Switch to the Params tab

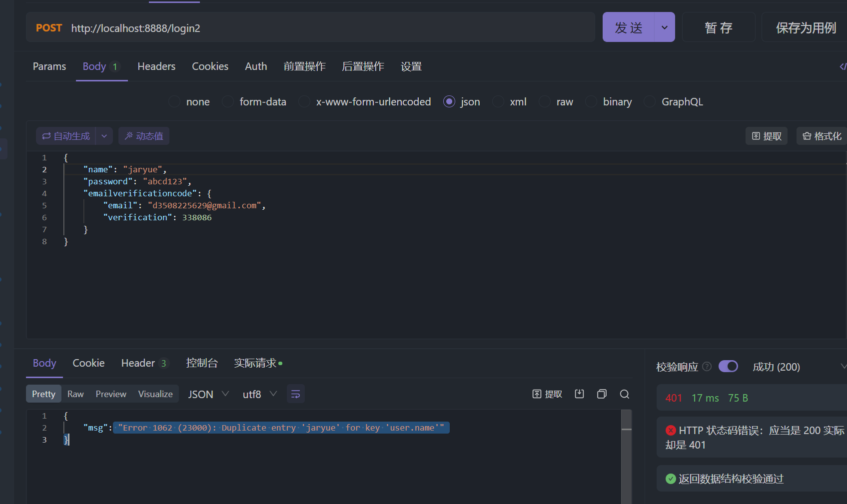coord(49,66)
